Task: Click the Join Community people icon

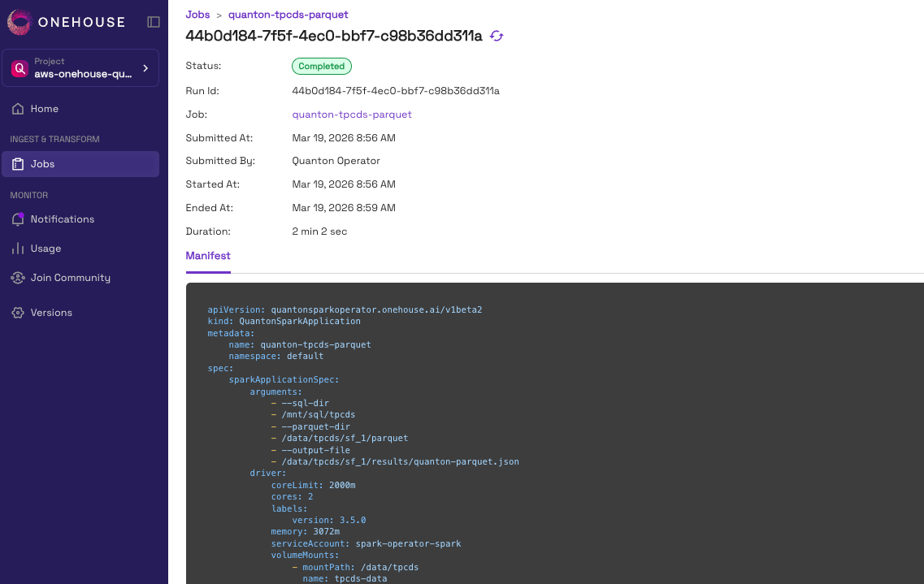Action: tap(18, 278)
